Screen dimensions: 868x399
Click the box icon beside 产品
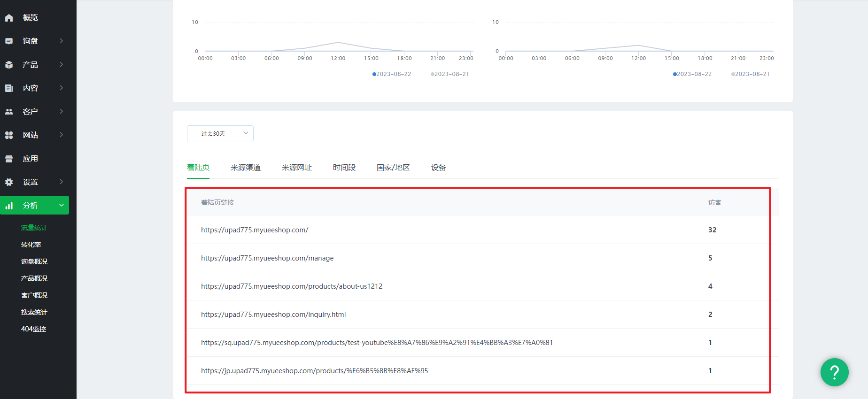9,65
